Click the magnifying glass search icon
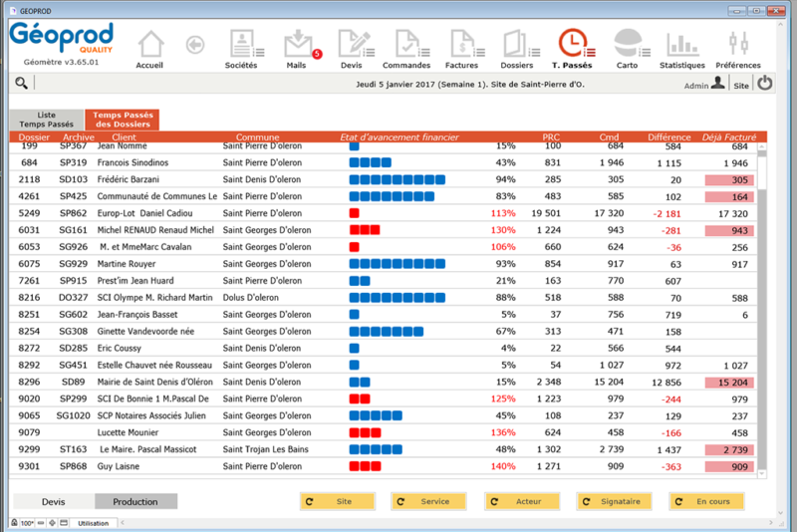797x532 pixels. point(22,84)
